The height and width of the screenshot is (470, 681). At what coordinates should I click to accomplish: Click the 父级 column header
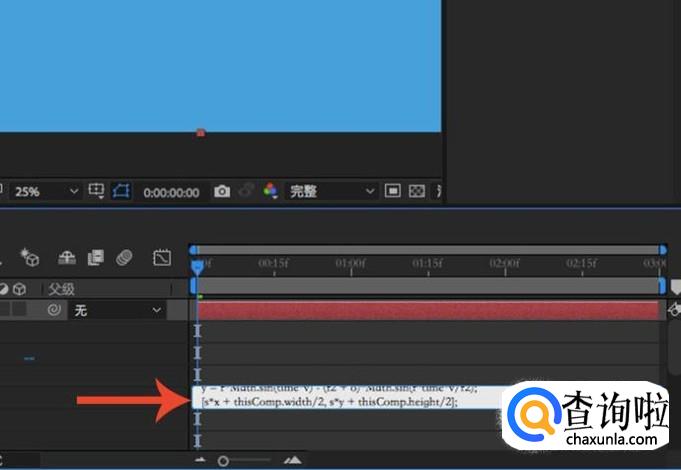click(x=61, y=289)
